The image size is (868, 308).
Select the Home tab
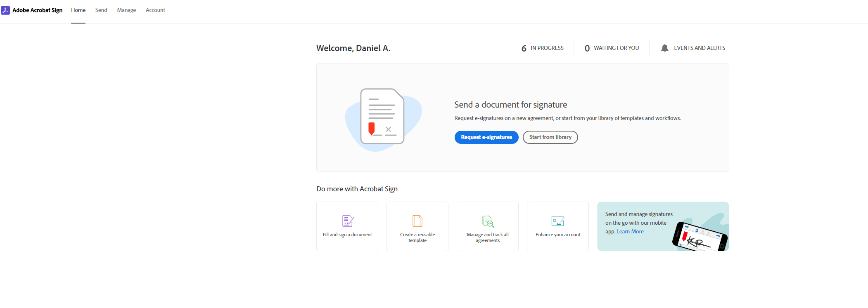pos(78,10)
